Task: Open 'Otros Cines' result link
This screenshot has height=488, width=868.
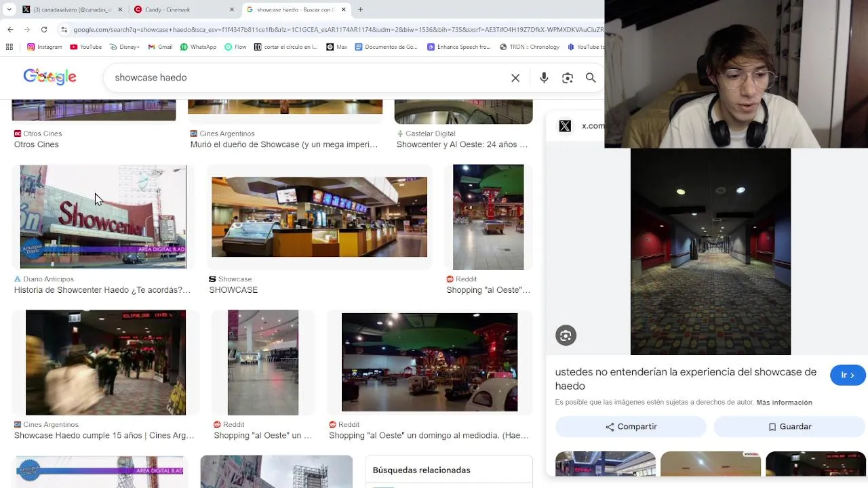Action: 37,144
